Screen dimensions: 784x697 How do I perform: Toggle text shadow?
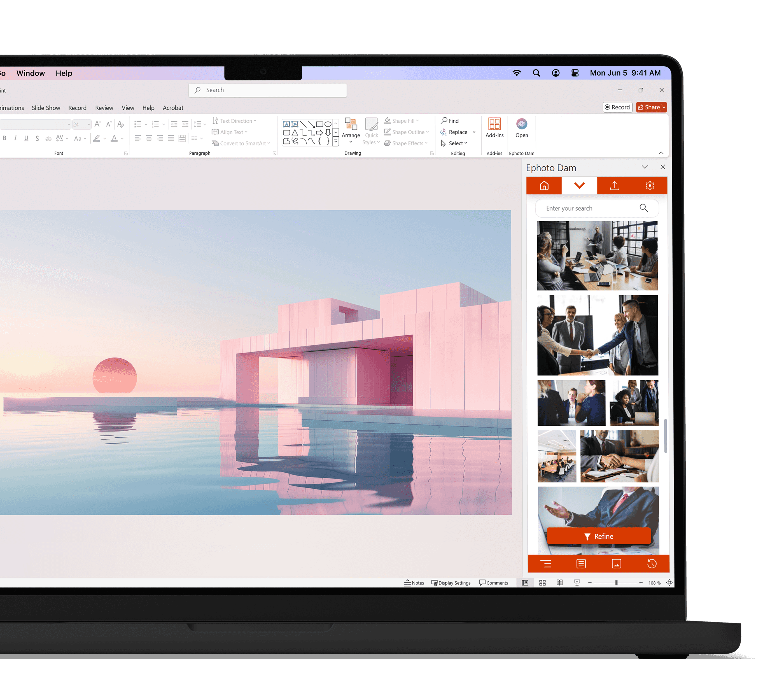(37, 138)
